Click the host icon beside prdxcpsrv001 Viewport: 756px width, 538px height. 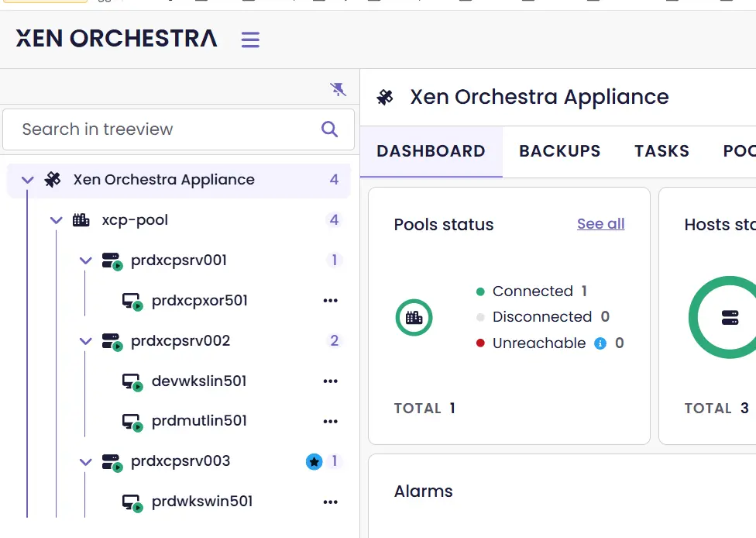112,260
